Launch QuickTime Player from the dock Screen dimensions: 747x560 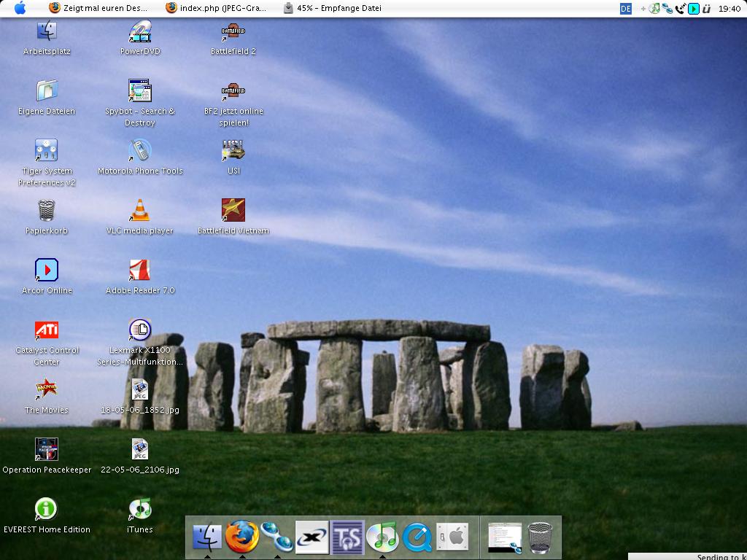pos(417,537)
